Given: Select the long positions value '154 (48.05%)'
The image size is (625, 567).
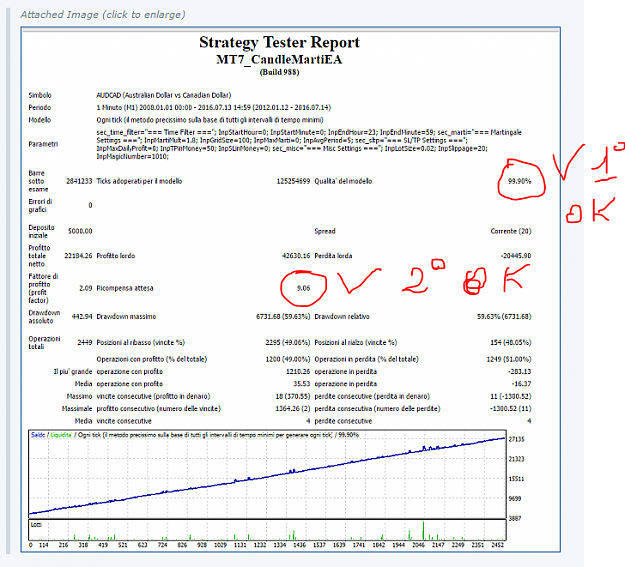Looking at the screenshot, I should [511, 343].
